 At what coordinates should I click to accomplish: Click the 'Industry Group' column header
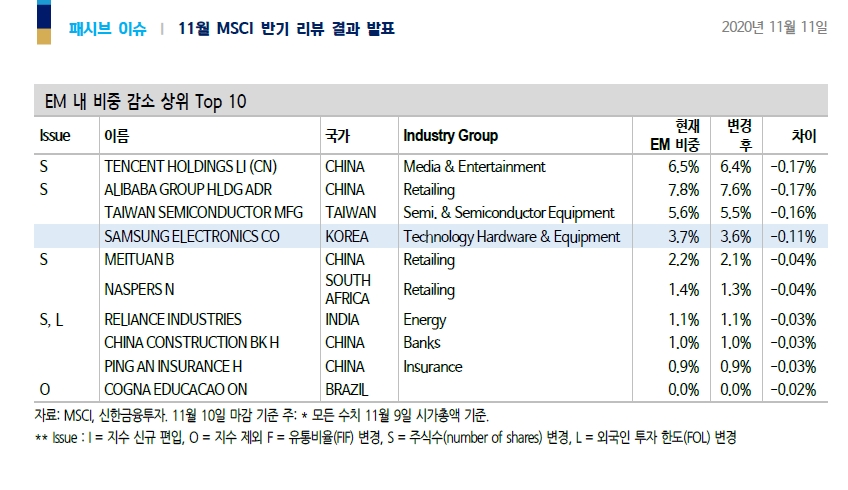(x=450, y=135)
